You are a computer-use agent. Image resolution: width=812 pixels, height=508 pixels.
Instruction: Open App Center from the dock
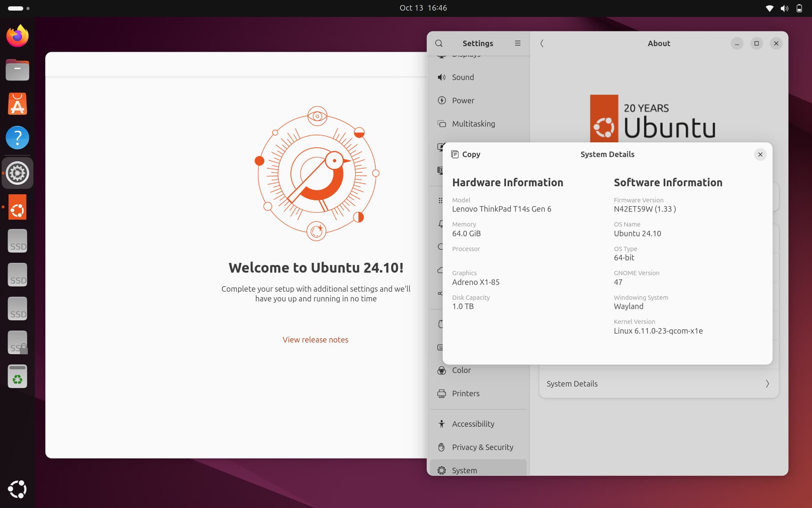pyautogui.click(x=17, y=104)
